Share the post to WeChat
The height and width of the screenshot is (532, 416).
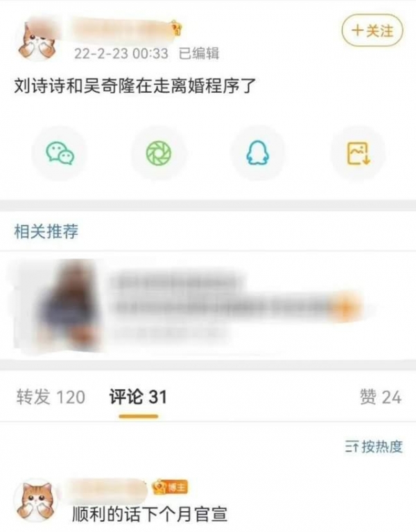click(x=60, y=153)
